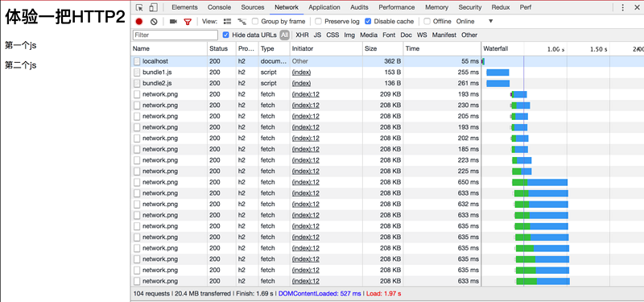Image resolution: width=644 pixels, height=302 pixels.
Task: Sort by the Type column header
Action: point(274,48)
